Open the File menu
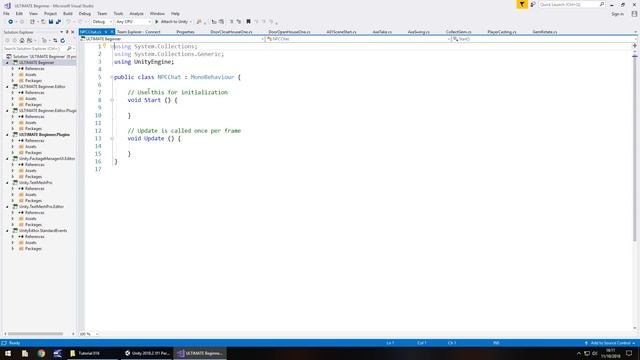Viewport: 640px width, 360px height. point(6,13)
